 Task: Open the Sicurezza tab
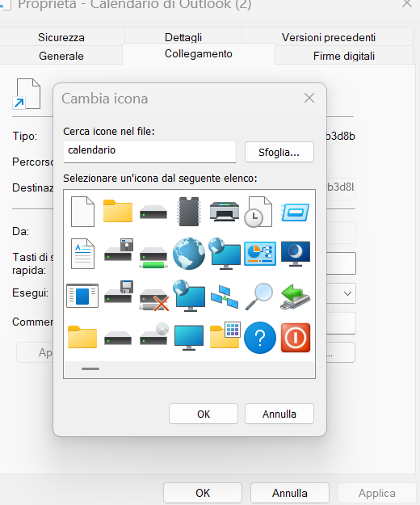61,37
